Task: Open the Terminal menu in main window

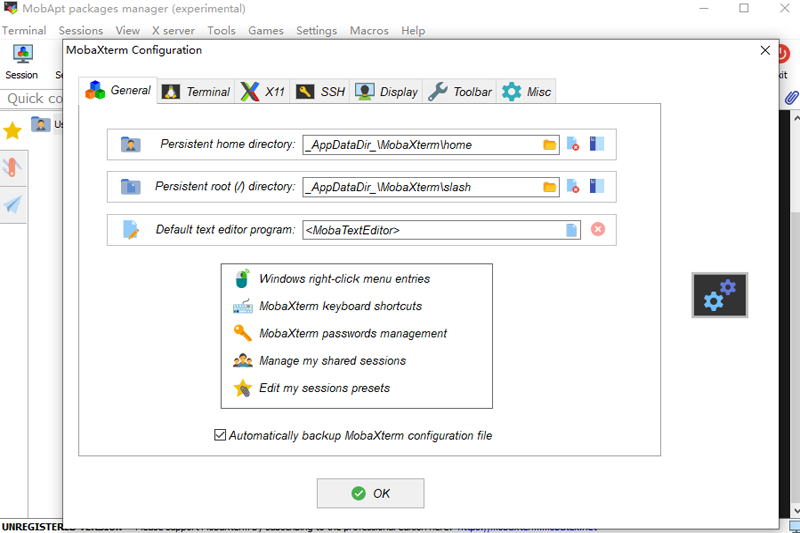Action: (24, 31)
